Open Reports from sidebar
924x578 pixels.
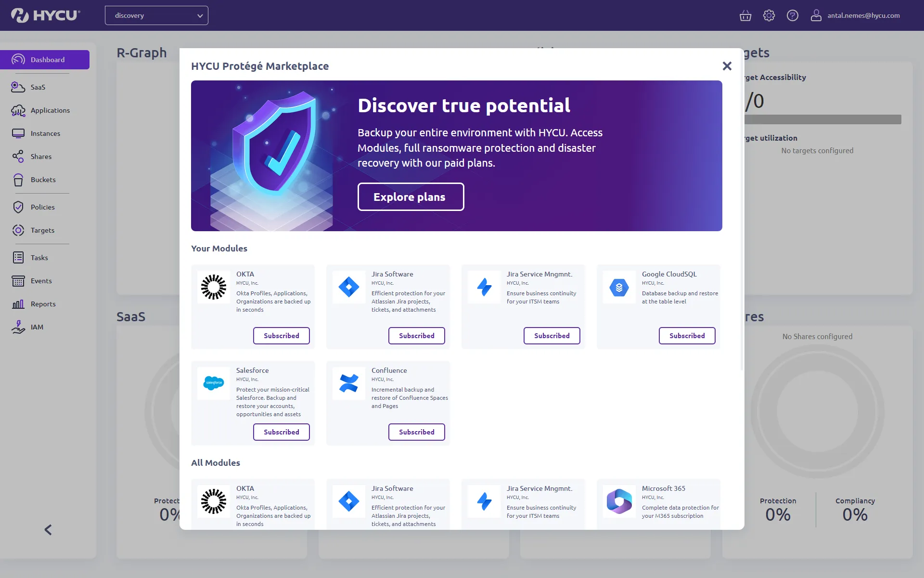coord(43,304)
